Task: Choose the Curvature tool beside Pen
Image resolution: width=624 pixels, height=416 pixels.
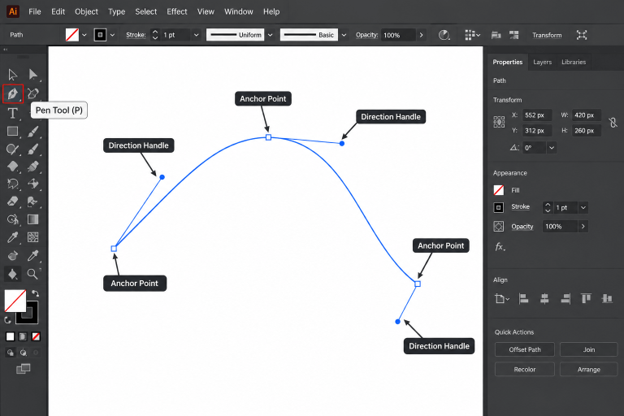Action: coord(33,94)
